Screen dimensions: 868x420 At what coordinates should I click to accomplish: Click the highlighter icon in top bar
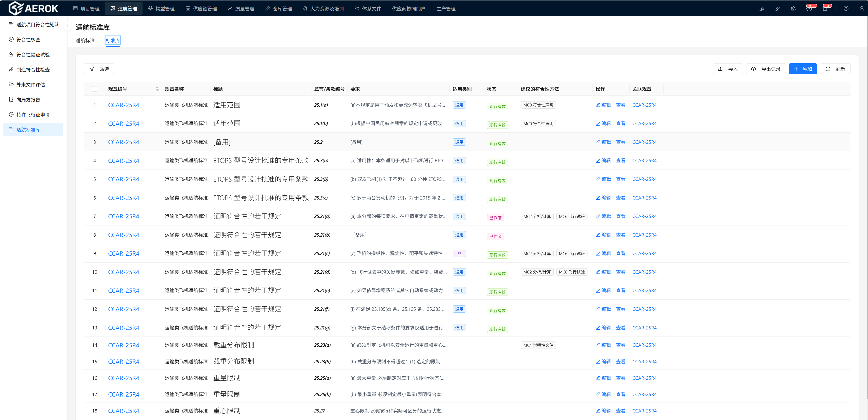click(x=762, y=9)
